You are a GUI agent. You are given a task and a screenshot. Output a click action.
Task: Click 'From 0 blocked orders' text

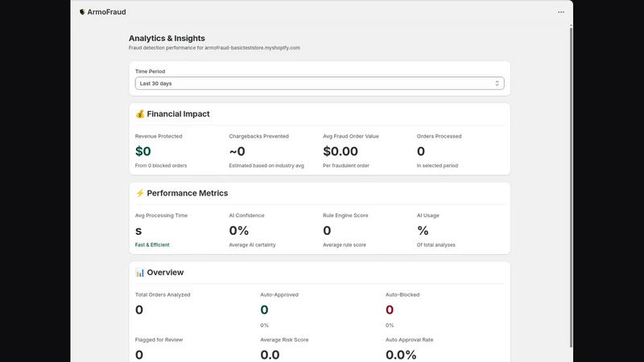(x=161, y=166)
